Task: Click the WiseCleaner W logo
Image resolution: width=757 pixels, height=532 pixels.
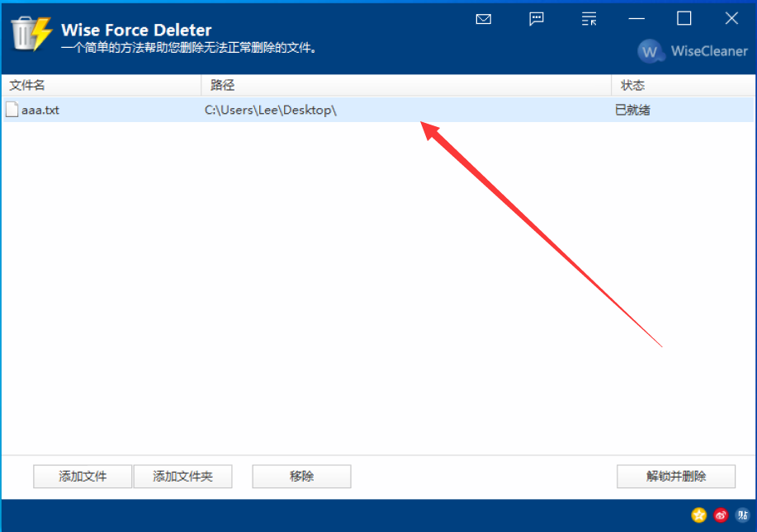Action: point(651,50)
